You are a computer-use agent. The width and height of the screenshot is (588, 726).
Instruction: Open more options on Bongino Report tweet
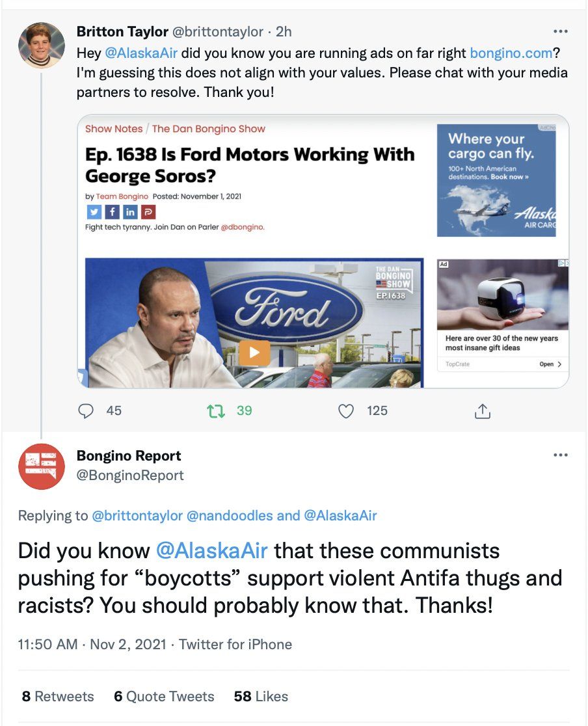pyautogui.click(x=560, y=455)
